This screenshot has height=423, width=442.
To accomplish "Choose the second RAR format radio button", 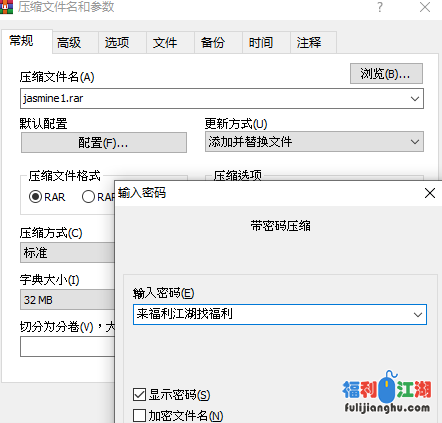I will tap(88, 197).
